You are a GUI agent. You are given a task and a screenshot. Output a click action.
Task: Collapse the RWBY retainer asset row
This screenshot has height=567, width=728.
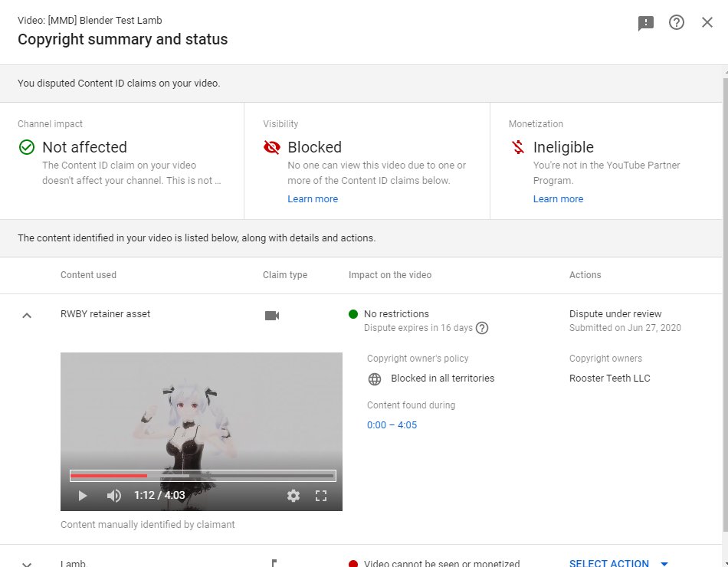tap(27, 316)
